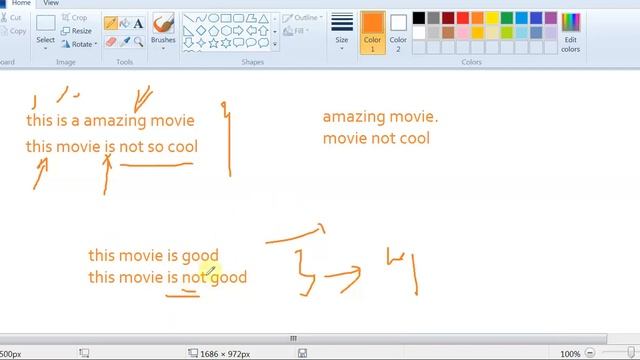Click the middle Shapes gallery scroll arrow
This screenshot has width=640, height=360.
tap(275, 31)
